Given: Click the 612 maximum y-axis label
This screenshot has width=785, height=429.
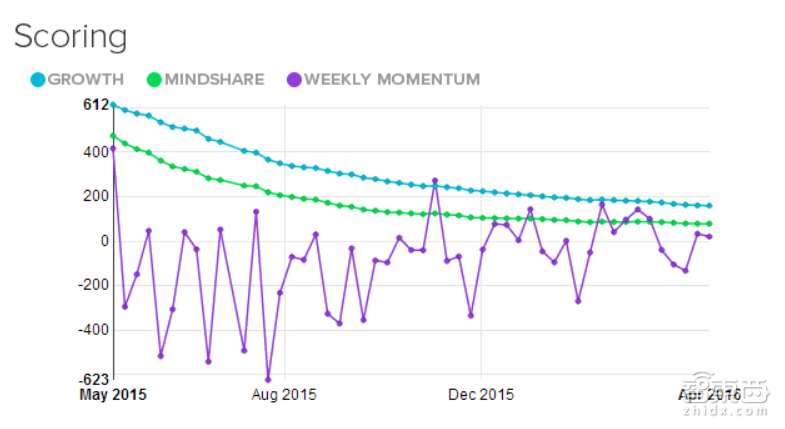Looking at the screenshot, I should [96, 104].
